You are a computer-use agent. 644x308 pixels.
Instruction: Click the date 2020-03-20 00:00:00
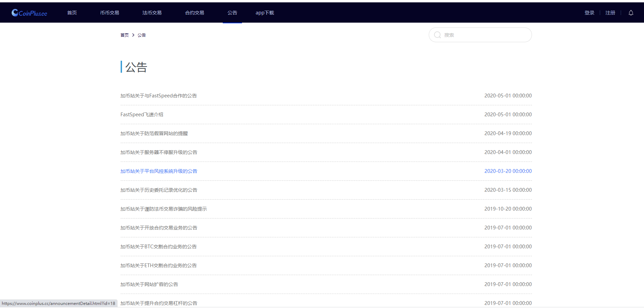tap(508, 171)
